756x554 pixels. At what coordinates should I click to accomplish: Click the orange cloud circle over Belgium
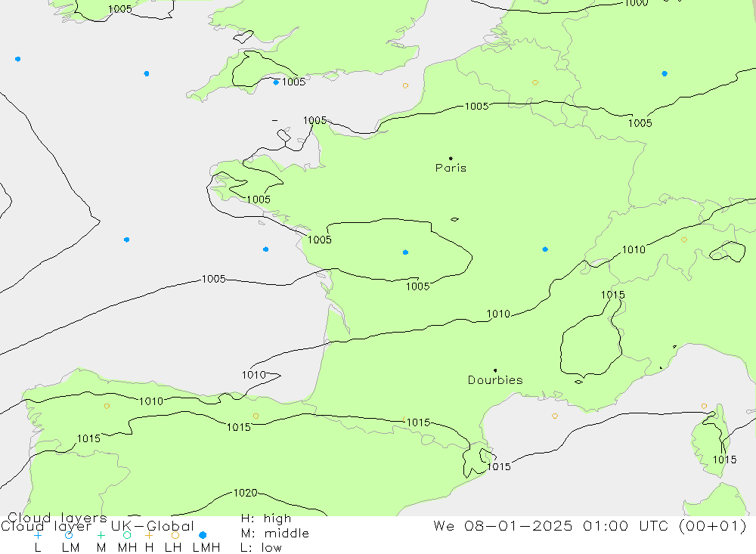(x=535, y=82)
